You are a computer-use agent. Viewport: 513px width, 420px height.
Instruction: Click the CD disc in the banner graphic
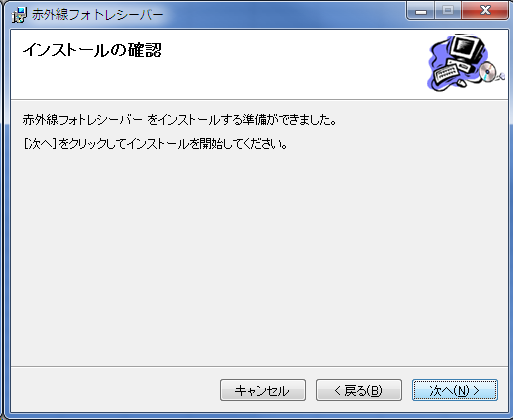tap(488, 72)
